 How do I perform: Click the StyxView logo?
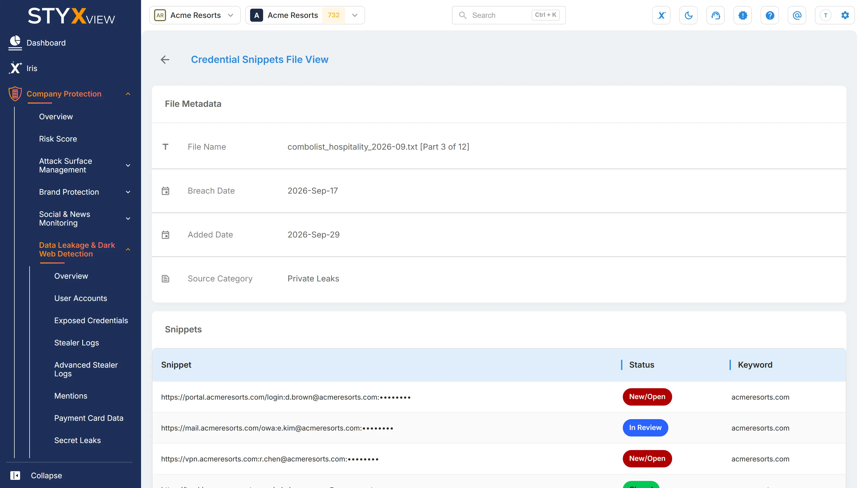point(71,16)
